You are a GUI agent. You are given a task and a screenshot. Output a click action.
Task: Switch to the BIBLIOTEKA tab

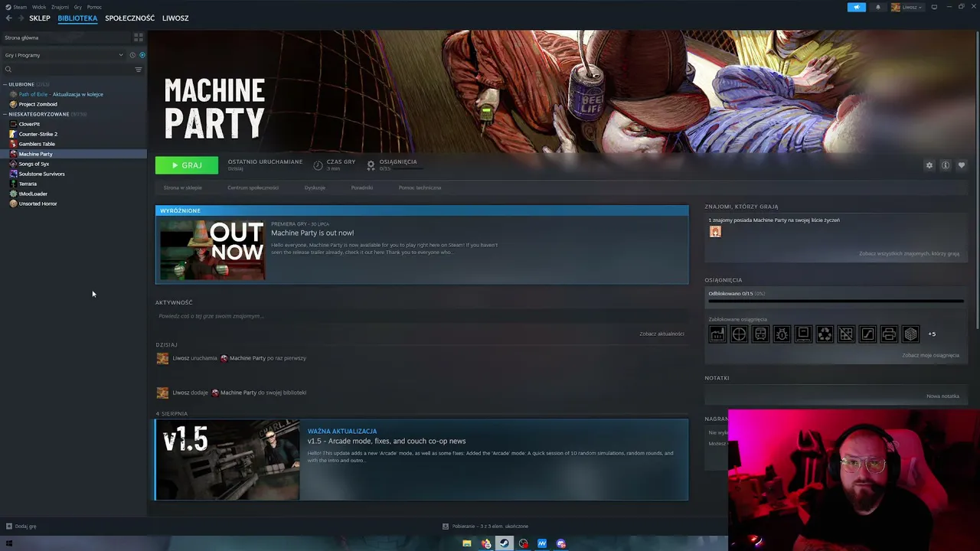click(x=77, y=18)
